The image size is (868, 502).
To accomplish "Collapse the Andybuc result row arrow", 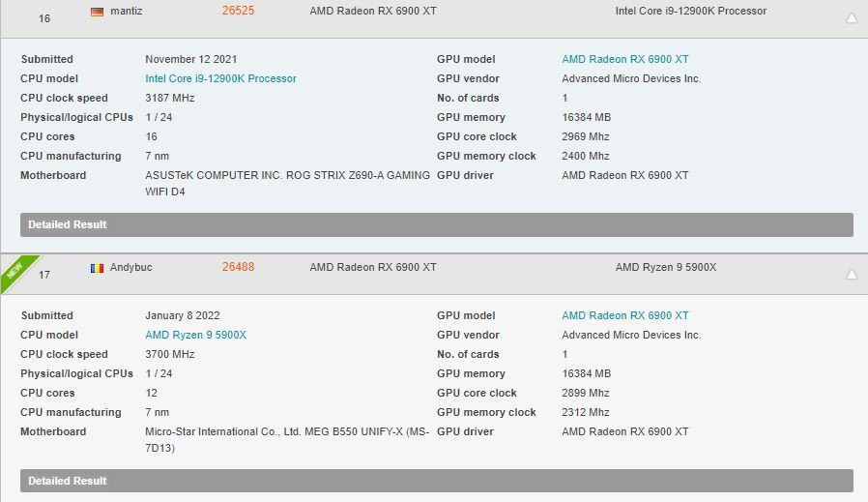I will [x=852, y=275].
